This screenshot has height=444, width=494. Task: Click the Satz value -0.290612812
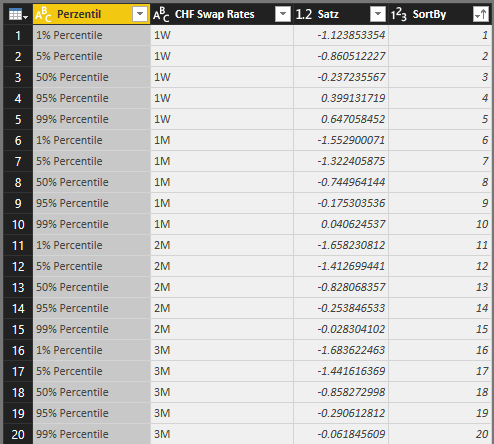click(x=351, y=413)
